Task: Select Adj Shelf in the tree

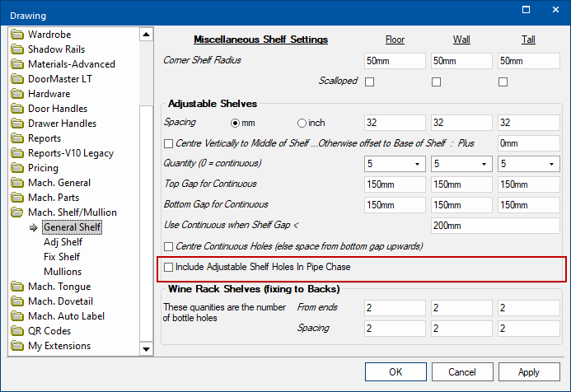Action: pos(63,242)
